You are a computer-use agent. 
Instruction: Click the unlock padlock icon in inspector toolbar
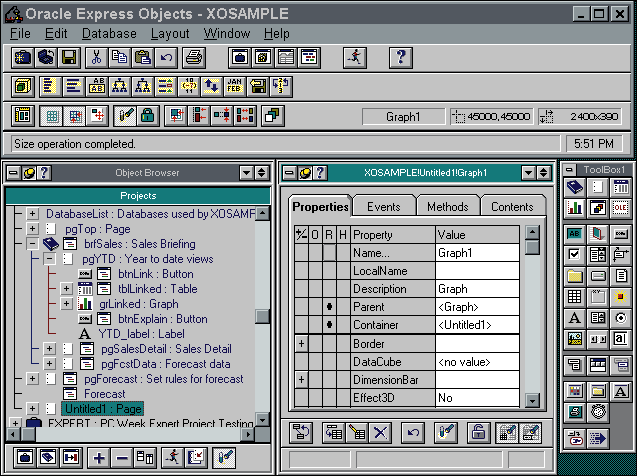click(x=478, y=433)
